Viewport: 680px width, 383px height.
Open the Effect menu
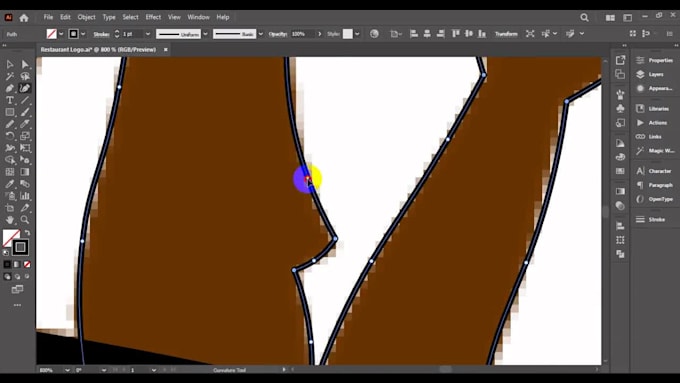point(153,17)
